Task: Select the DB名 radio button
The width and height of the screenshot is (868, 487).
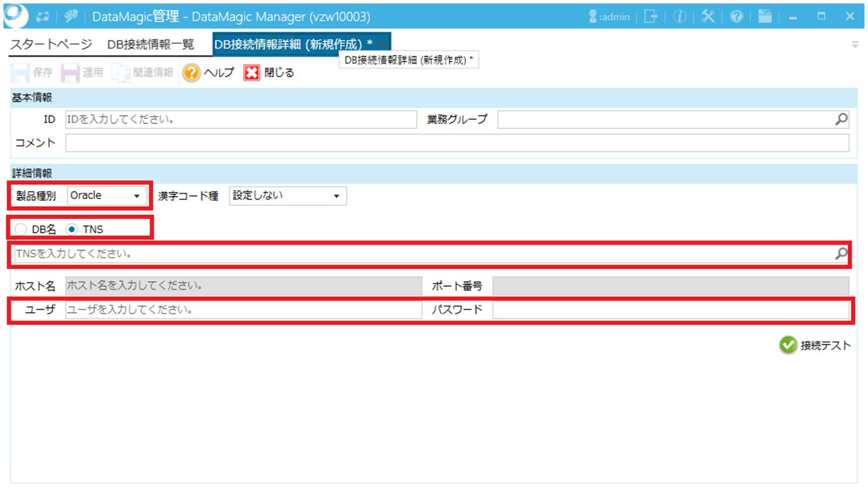Action: (21, 229)
